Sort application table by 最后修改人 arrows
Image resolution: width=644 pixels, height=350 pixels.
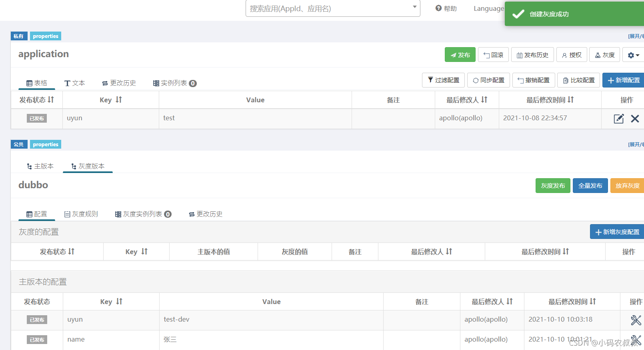(x=484, y=99)
